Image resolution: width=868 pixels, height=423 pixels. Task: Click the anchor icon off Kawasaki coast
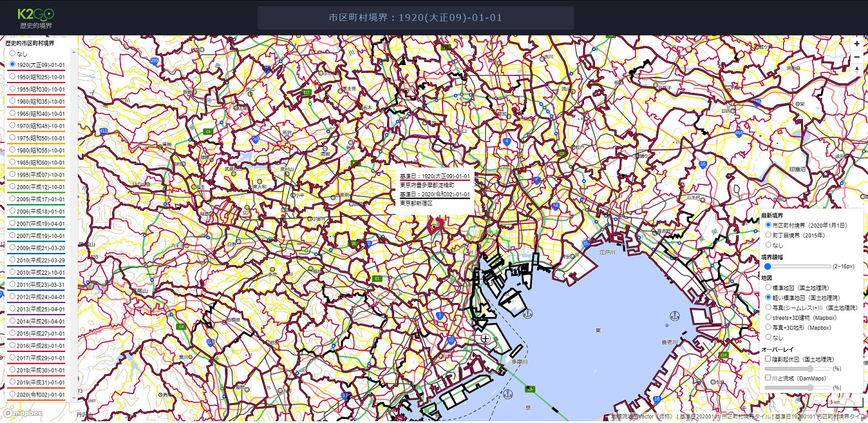tap(508, 395)
